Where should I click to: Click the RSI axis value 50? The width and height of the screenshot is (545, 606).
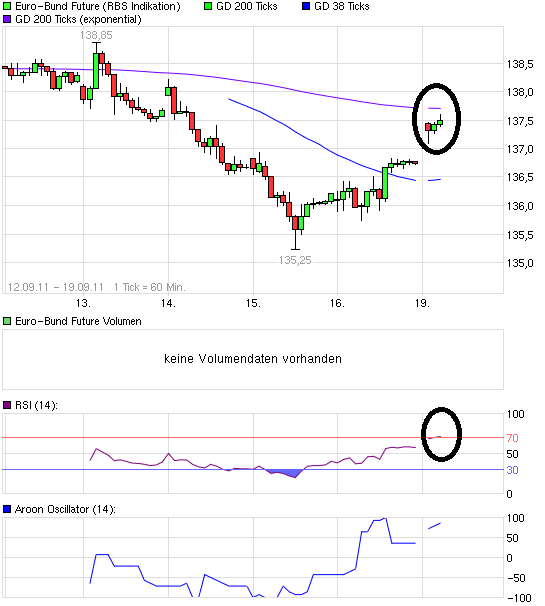[x=513, y=454]
